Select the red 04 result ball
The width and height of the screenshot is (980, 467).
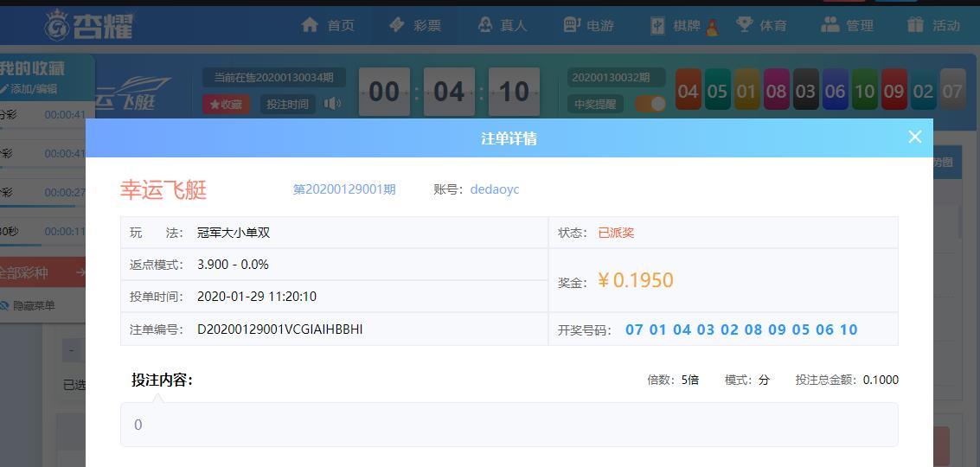pyautogui.click(x=689, y=92)
